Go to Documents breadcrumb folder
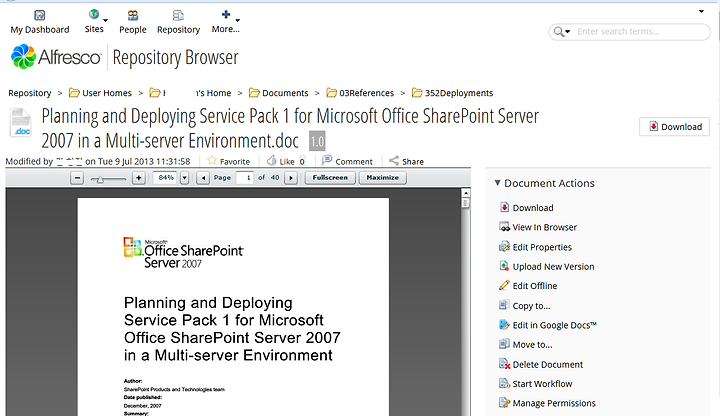The height and width of the screenshot is (416, 720). [279, 93]
